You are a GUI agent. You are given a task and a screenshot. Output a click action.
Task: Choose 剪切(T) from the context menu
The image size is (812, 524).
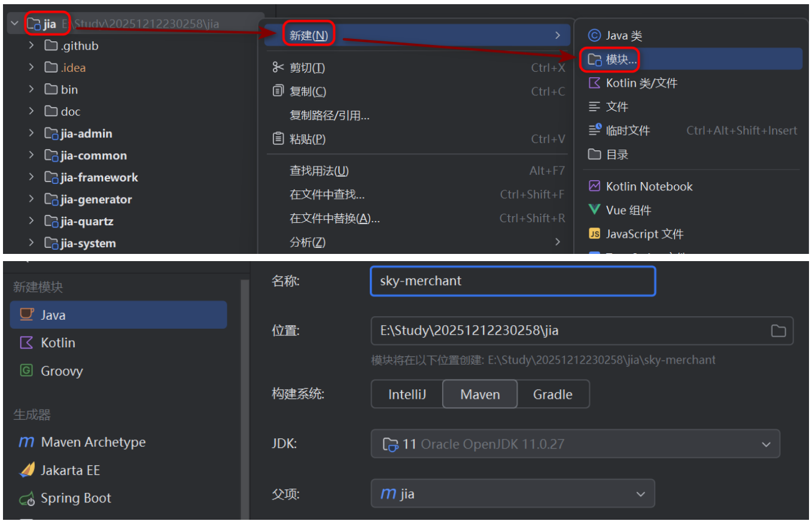[417, 68]
